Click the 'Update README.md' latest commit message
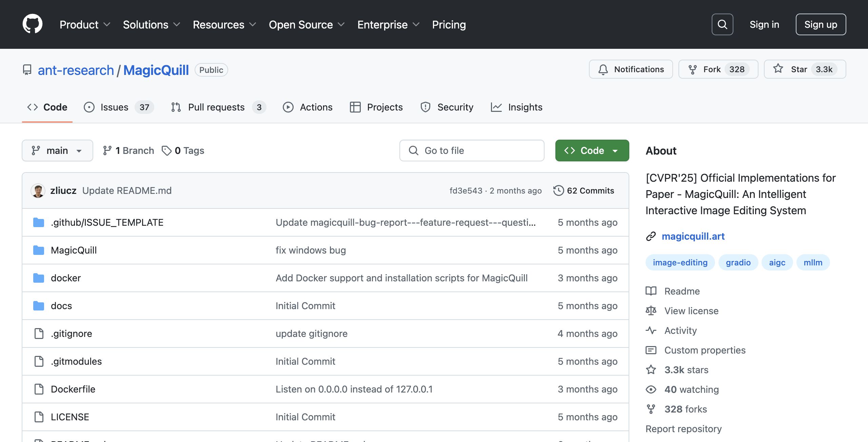Image resolution: width=868 pixels, height=442 pixels. click(x=127, y=190)
